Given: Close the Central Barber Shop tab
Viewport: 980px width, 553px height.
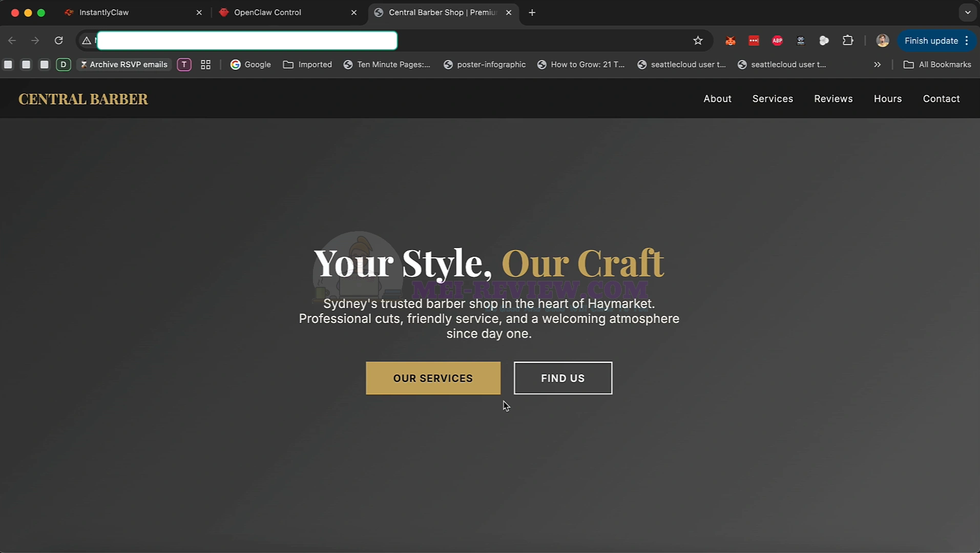Looking at the screenshot, I should (x=509, y=12).
